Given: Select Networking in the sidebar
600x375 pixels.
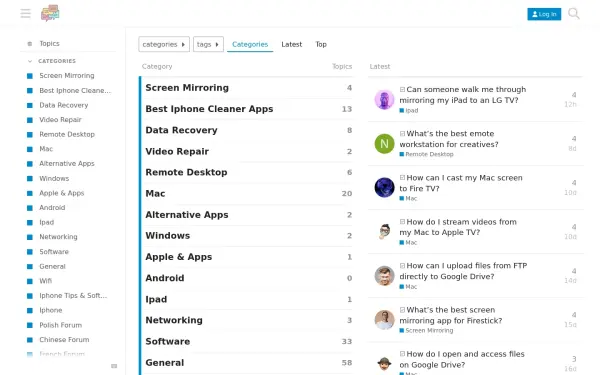Looking at the screenshot, I should pyautogui.click(x=58, y=237).
